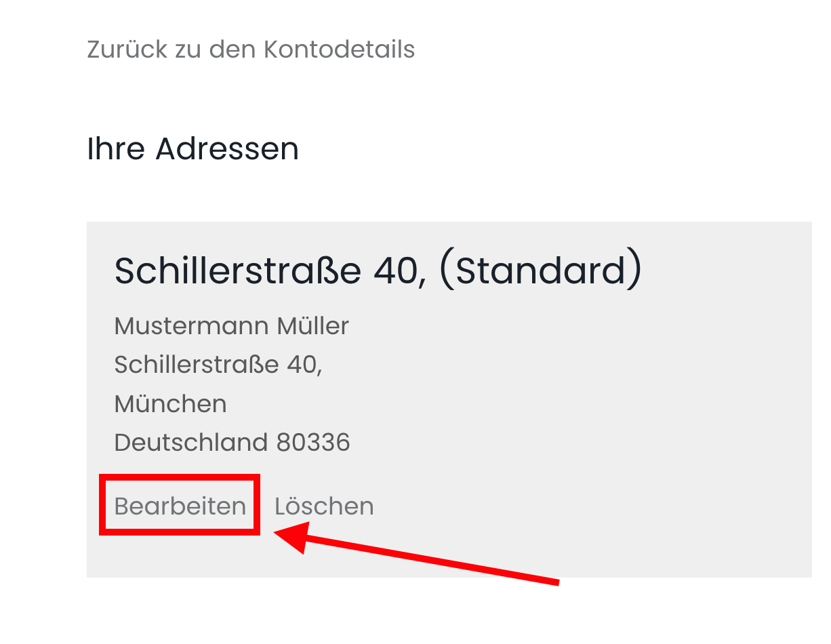Click empty grey area right of Löschen
This screenshot has width=831, height=644.
(576, 506)
